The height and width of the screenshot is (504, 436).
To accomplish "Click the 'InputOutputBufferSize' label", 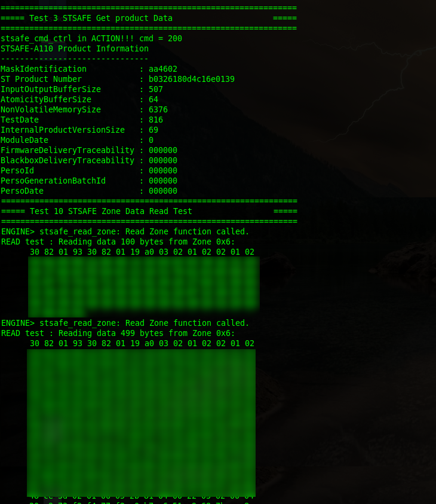I will click(x=51, y=89).
